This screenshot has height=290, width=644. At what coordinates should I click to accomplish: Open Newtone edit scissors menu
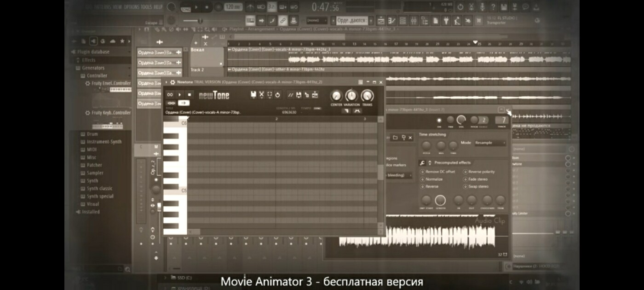(x=261, y=95)
